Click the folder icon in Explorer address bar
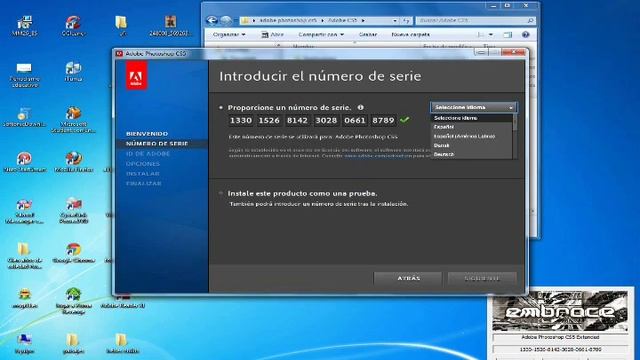The width and height of the screenshot is (640, 360). tap(244, 20)
